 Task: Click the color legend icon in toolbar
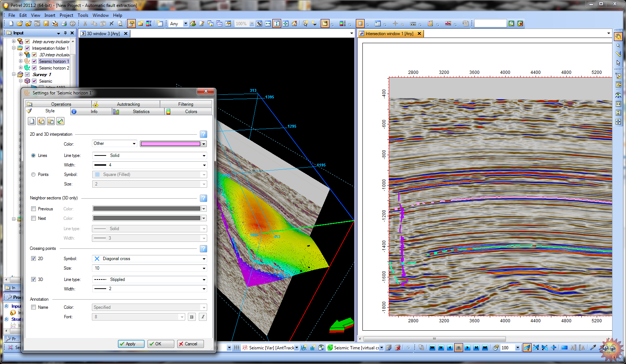[343, 23]
